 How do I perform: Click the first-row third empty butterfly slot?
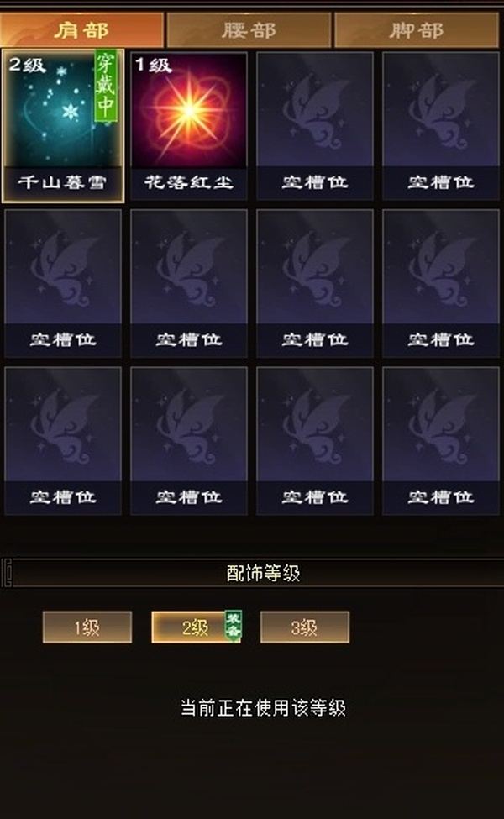click(x=315, y=126)
